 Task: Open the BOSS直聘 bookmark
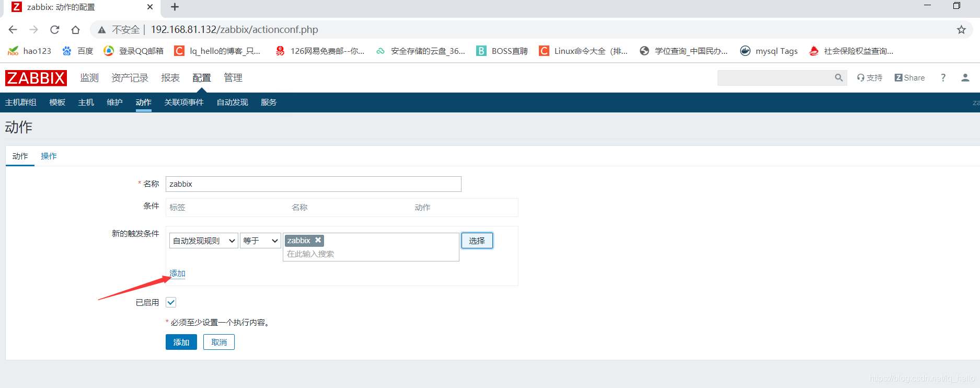(502, 51)
